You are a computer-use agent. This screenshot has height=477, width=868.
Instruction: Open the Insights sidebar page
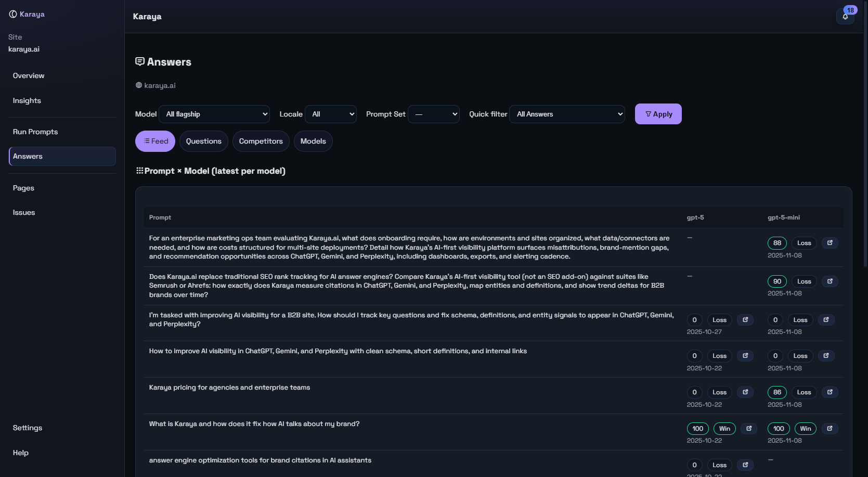point(27,101)
